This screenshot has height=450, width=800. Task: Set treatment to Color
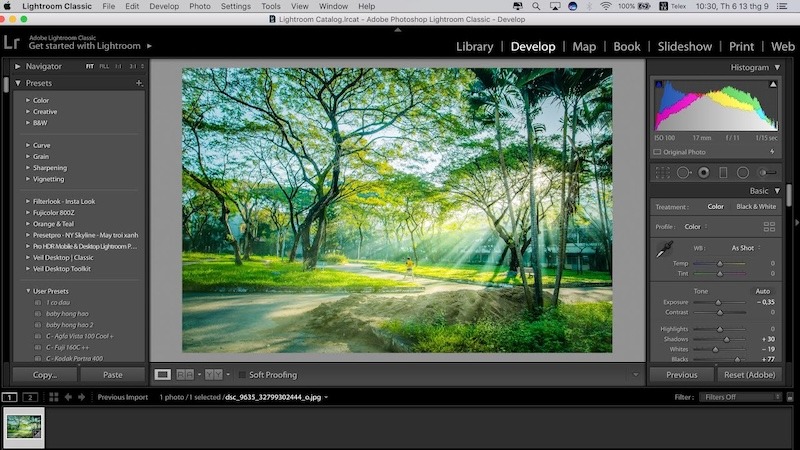pyautogui.click(x=715, y=207)
